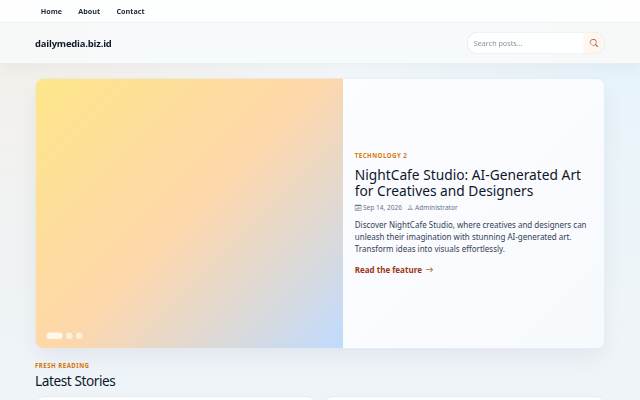This screenshot has width=640, height=400.
Task: Open the Home menu item
Action: (51, 11)
